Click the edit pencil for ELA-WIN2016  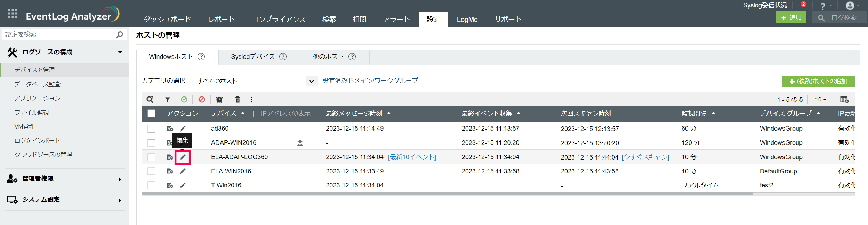183,171
